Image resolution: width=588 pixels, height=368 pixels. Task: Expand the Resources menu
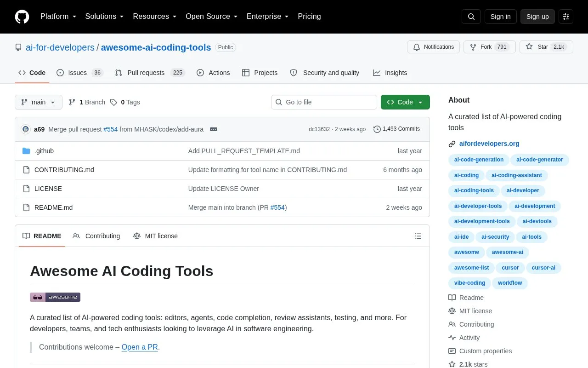(155, 17)
